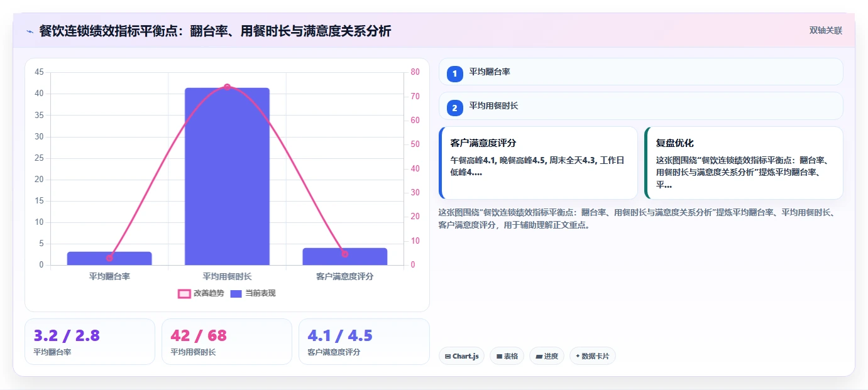Click the 表格 tag
Screen dimensions: 868x390
(507, 356)
